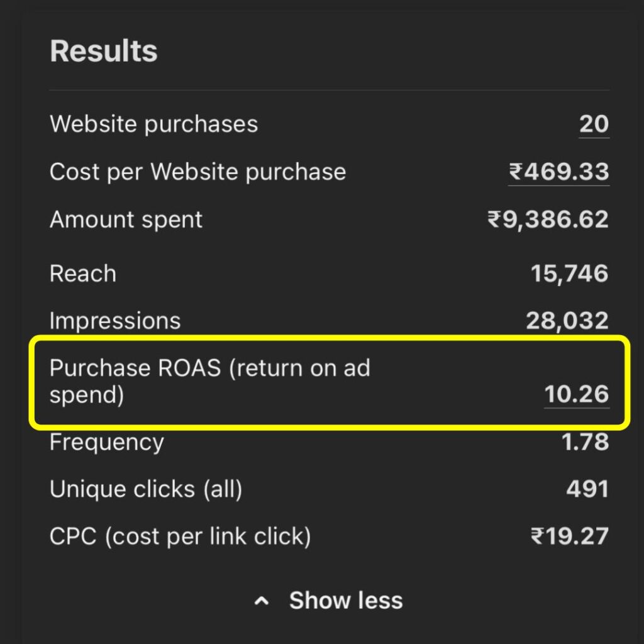Open the underlined Purchase ROAS value 10.26
This screenshot has width=644, height=644.
576,394
